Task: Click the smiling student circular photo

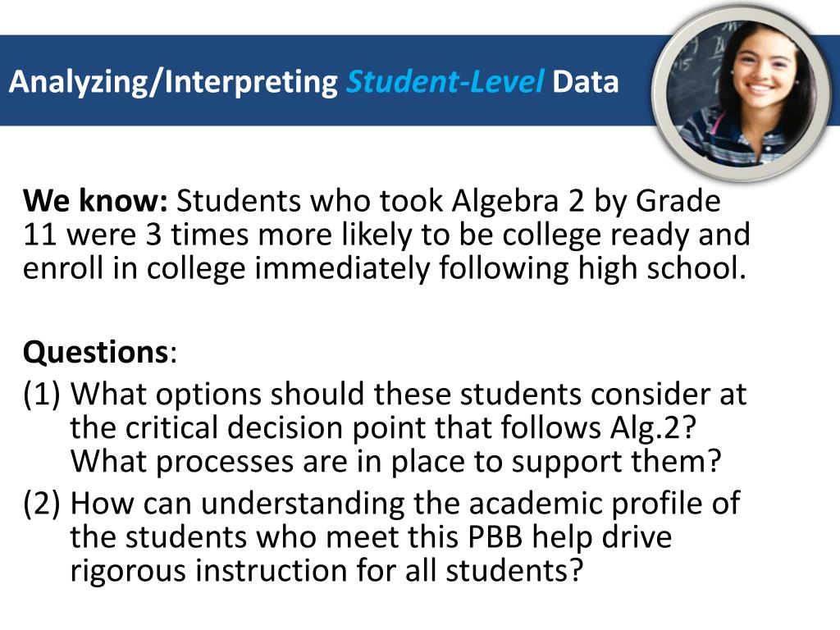Action: tap(742, 92)
